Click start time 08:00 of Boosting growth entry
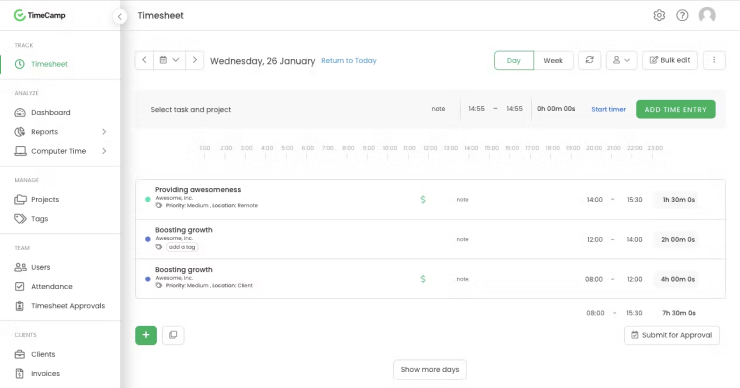The width and height of the screenshot is (740, 388). click(x=594, y=279)
